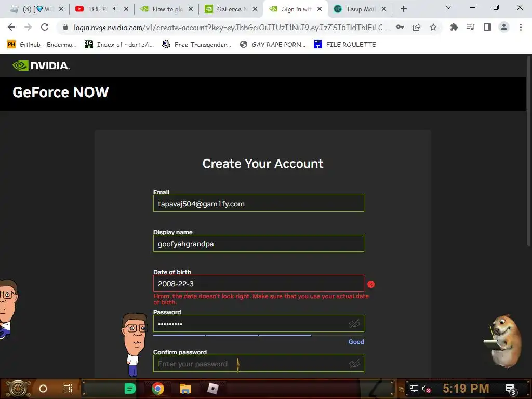Image resolution: width=532 pixels, height=399 pixels.
Task: Open Task View on the taskbar
Action: 68,389
